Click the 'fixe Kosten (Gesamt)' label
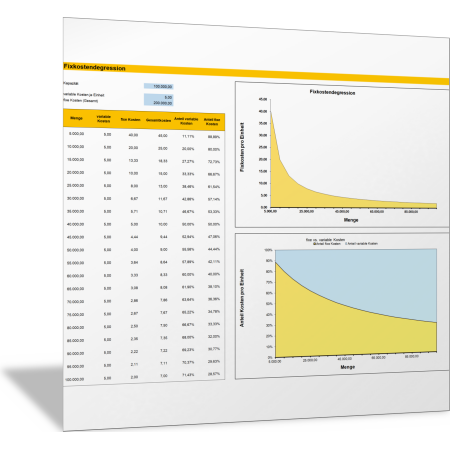The height and width of the screenshot is (450, 450). (x=81, y=100)
